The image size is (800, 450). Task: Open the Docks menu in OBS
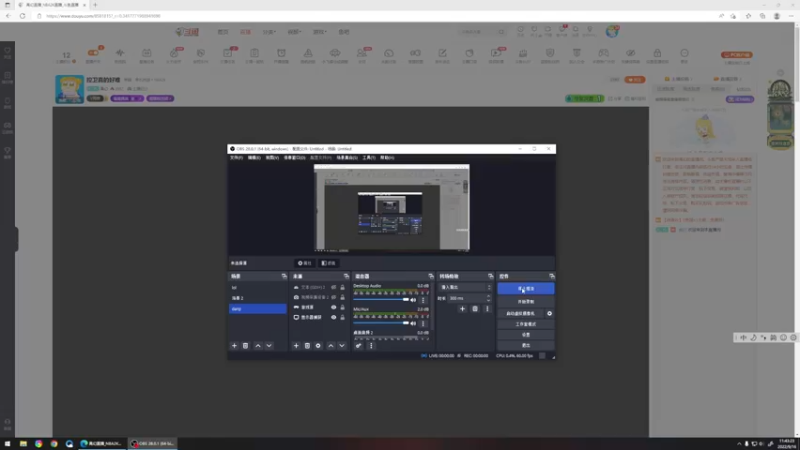(x=294, y=158)
